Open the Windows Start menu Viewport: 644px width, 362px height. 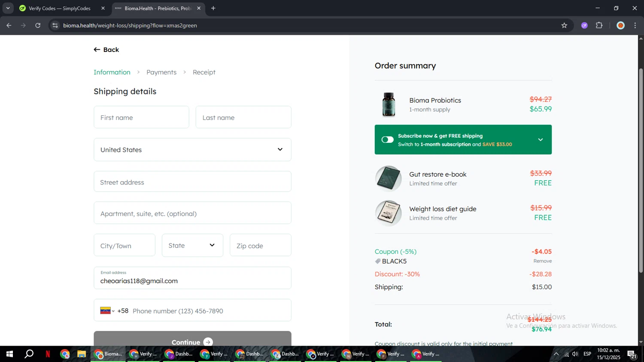[x=9, y=354]
